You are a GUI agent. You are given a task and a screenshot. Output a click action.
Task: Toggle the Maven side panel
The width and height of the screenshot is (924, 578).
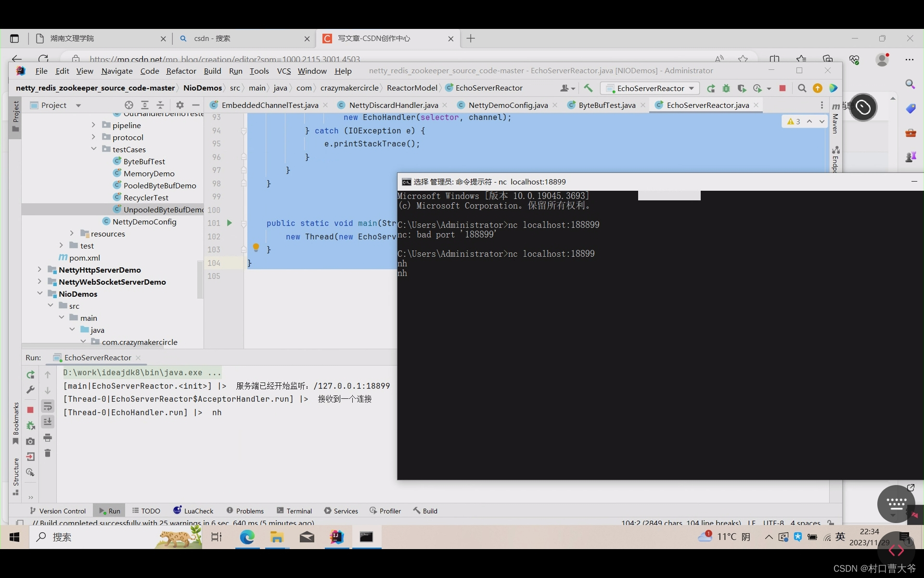tap(835, 118)
